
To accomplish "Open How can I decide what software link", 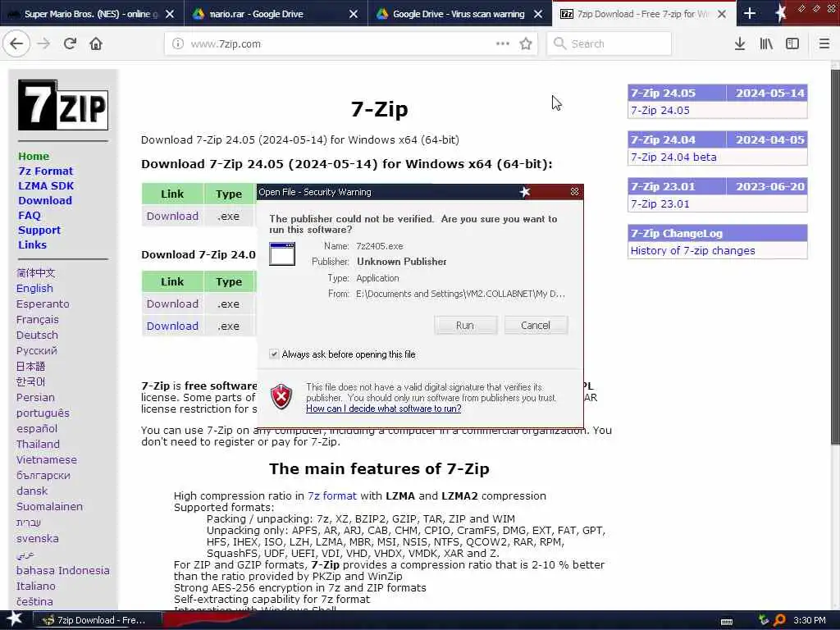I will point(384,409).
